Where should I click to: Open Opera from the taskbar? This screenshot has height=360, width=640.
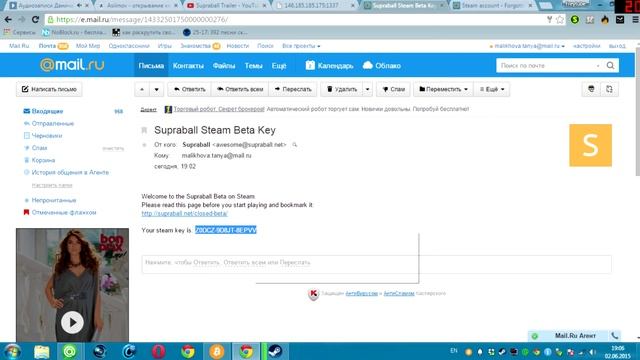point(158,351)
